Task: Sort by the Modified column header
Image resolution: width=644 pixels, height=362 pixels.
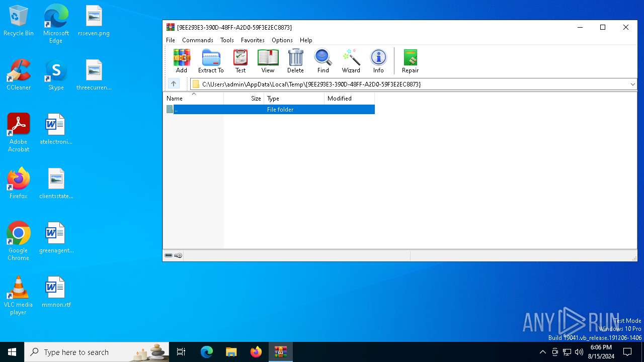Action: click(x=350, y=99)
